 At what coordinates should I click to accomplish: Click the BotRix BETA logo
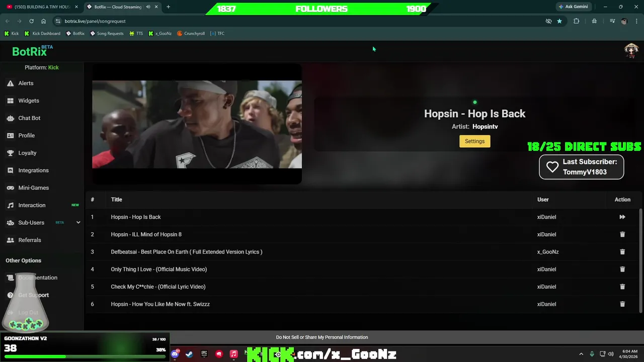tap(32, 51)
